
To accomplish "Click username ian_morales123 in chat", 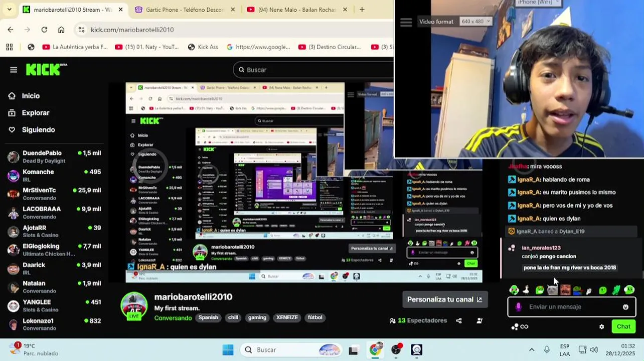I will (541, 248).
